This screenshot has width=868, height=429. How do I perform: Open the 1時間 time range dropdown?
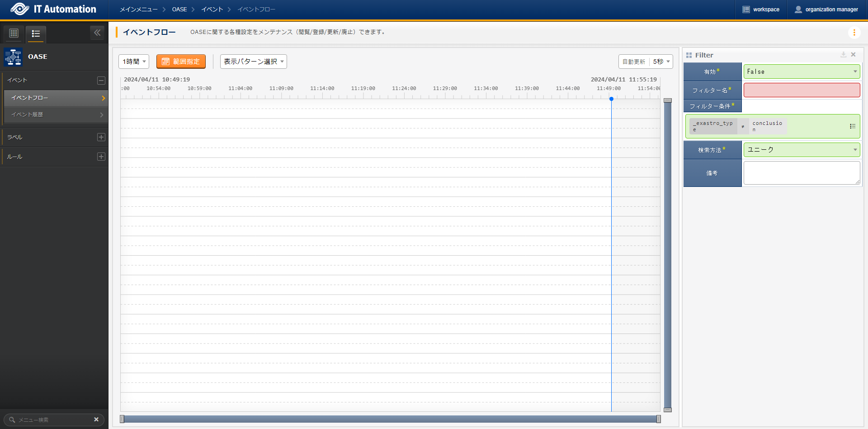(x=134, y=62)
